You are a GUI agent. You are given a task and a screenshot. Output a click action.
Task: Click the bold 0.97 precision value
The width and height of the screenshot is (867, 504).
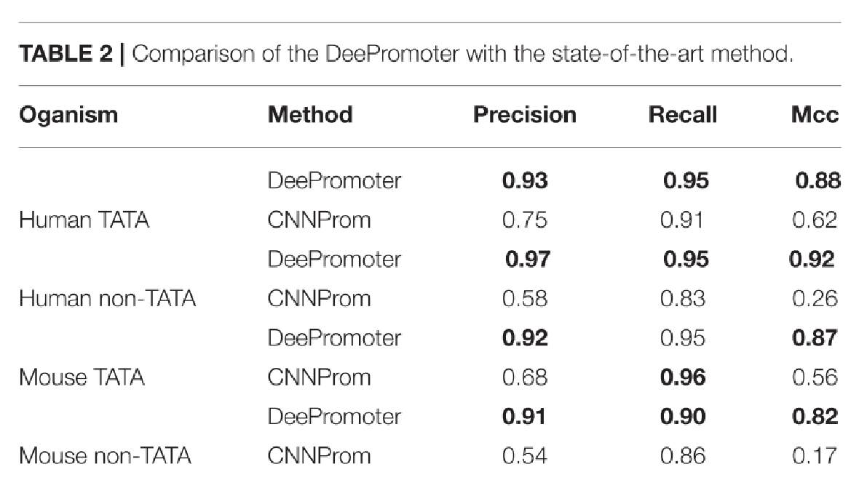(x=528, y=260)
